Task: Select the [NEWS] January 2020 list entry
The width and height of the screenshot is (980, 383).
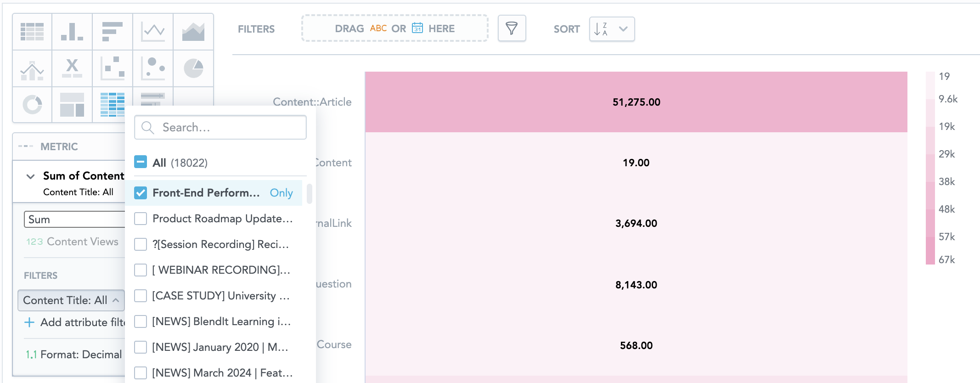Action: tap(220, 347)
